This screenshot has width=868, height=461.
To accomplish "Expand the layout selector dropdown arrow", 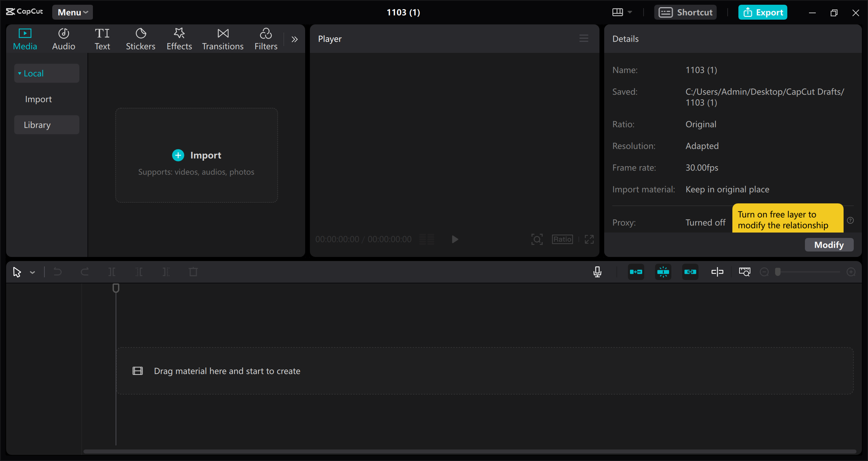I will [630, 12].
